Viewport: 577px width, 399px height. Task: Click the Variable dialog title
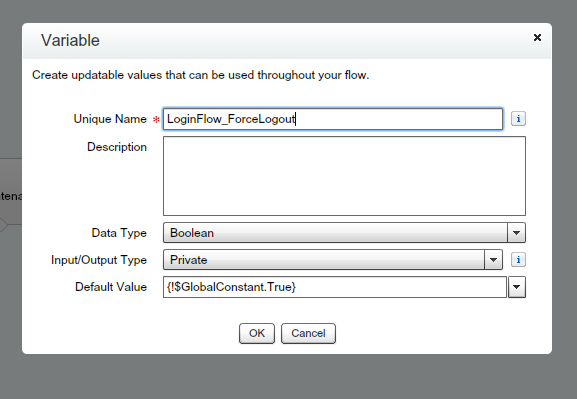[70, 40]
